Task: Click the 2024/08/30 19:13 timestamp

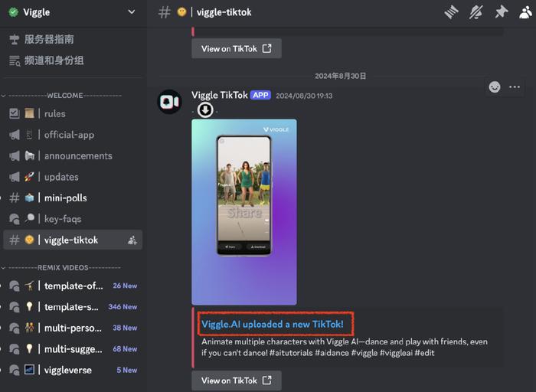Action: pyautogui.click(x=304, y=96)
